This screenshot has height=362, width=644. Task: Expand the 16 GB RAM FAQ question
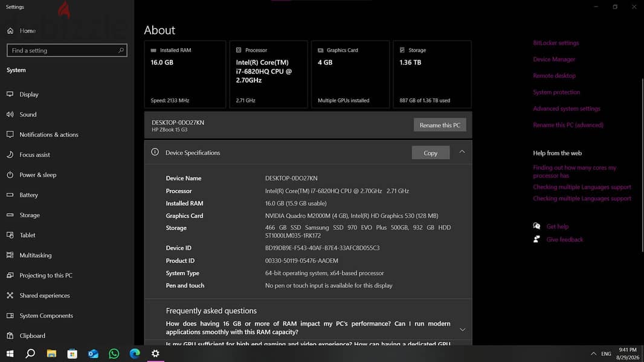pos(463,329)
